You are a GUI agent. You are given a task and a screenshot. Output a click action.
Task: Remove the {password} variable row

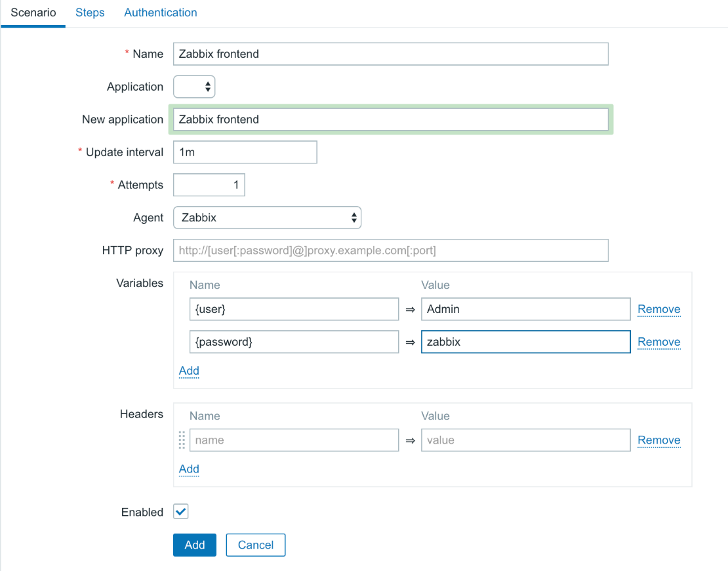(x=659, y=342)
